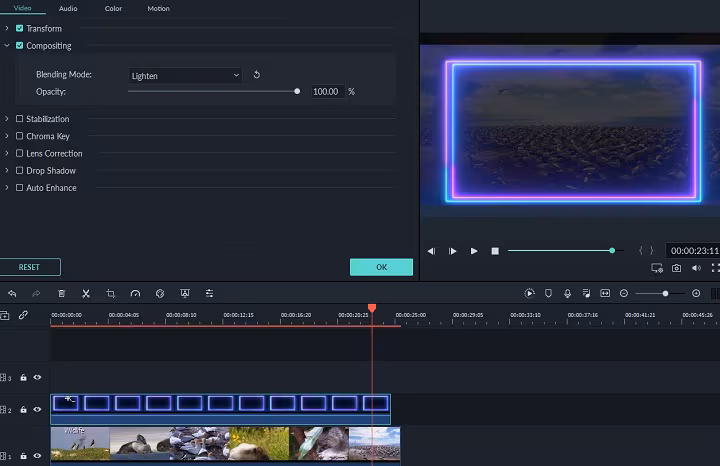This screenshot has width=720, height=466.
Task: Click the add track icon
Action: [5, 315]
